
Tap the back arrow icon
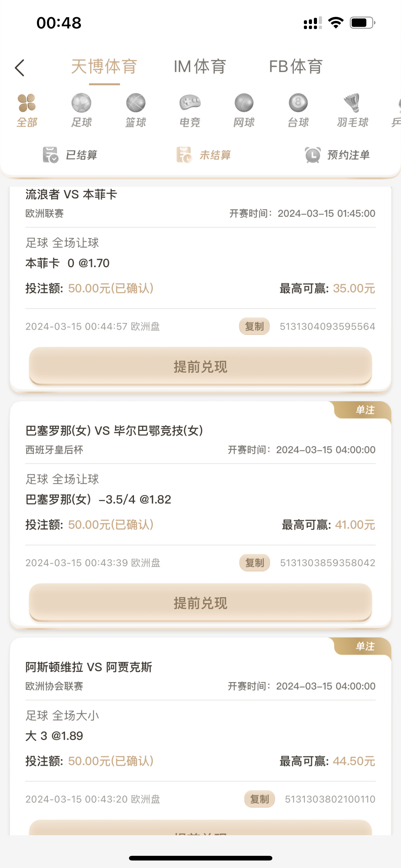[20, 68]
